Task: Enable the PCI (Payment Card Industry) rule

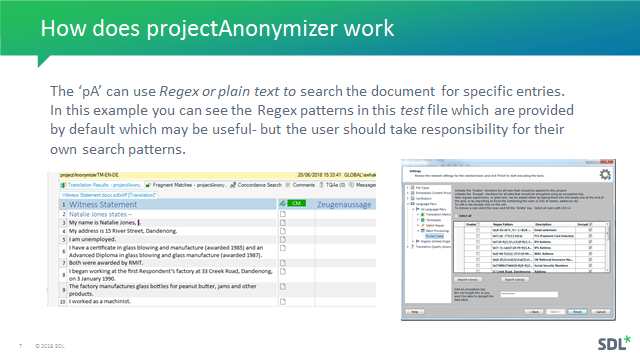Action: click(x=478, y=236)
